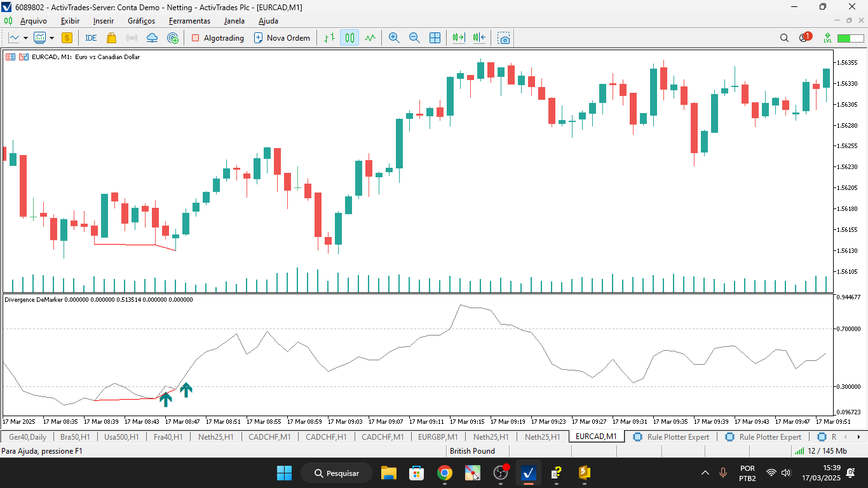This screenshot has width=868, height=488.
Task: Open the MQL5 Cloud services icon
Action: click(x=153, y=37)
